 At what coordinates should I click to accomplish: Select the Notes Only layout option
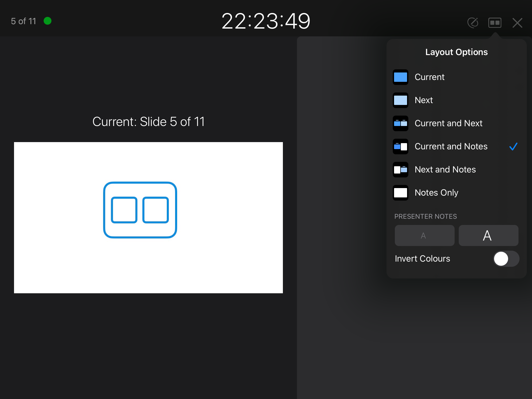click(436, 193)
